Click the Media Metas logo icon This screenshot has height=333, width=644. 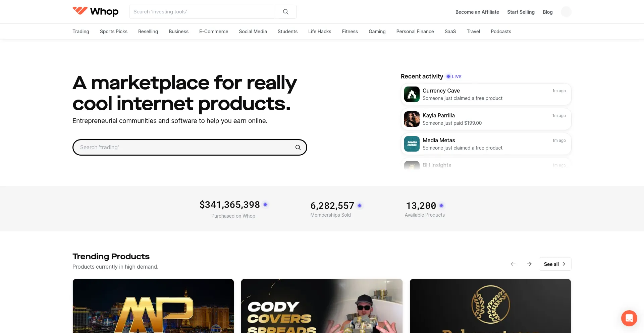tap(412, 144)
